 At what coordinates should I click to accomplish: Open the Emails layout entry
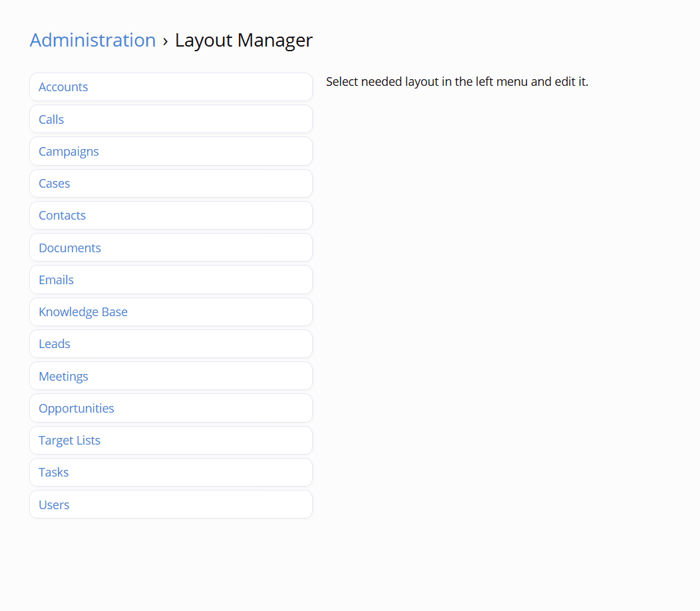click(56, 280)
